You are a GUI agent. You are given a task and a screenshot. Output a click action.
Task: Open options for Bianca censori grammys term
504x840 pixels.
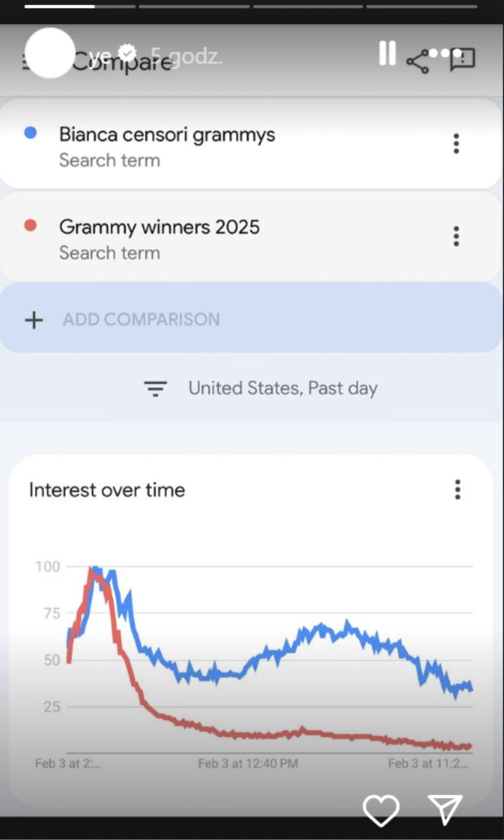(456, 143)
